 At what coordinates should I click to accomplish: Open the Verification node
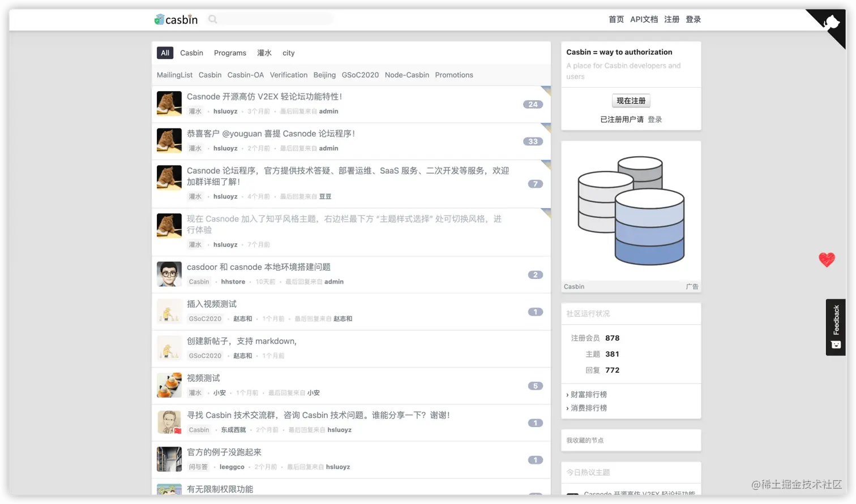point(289,75)
